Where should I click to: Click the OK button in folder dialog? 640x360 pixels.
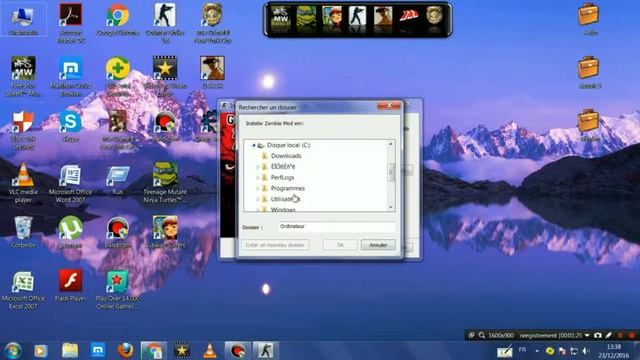[340, 245]
